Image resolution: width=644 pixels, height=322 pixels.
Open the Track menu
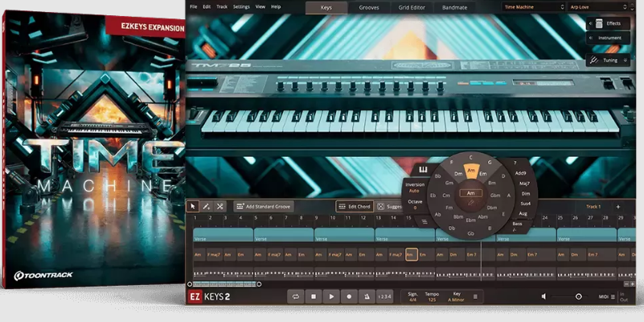click(222, 6)
